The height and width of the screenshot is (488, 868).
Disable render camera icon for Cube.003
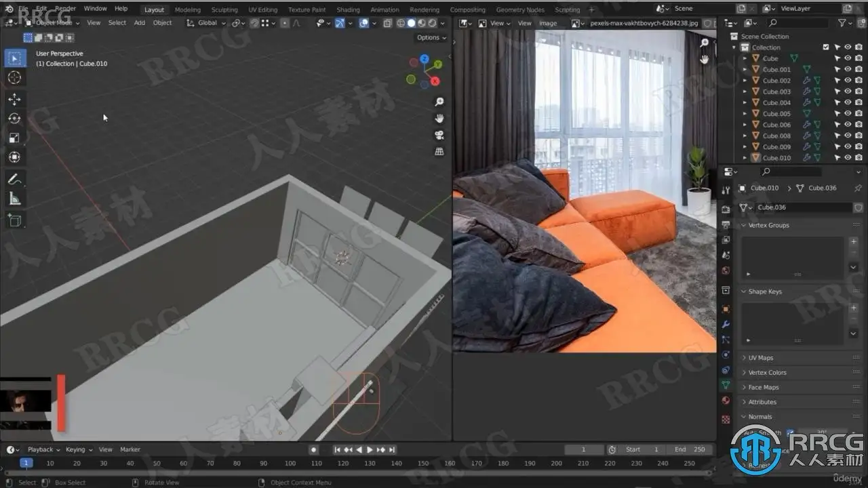859,91
